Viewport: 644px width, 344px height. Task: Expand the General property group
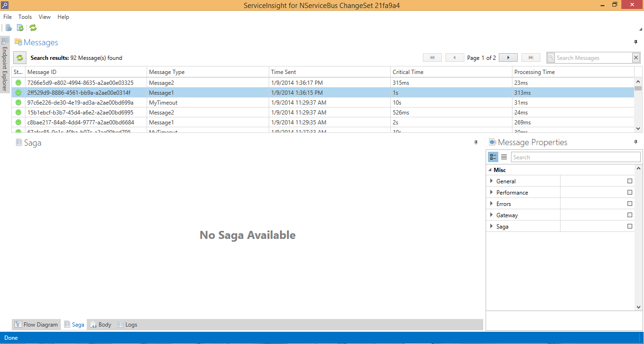pyautogui.click(x=492, y=181)
